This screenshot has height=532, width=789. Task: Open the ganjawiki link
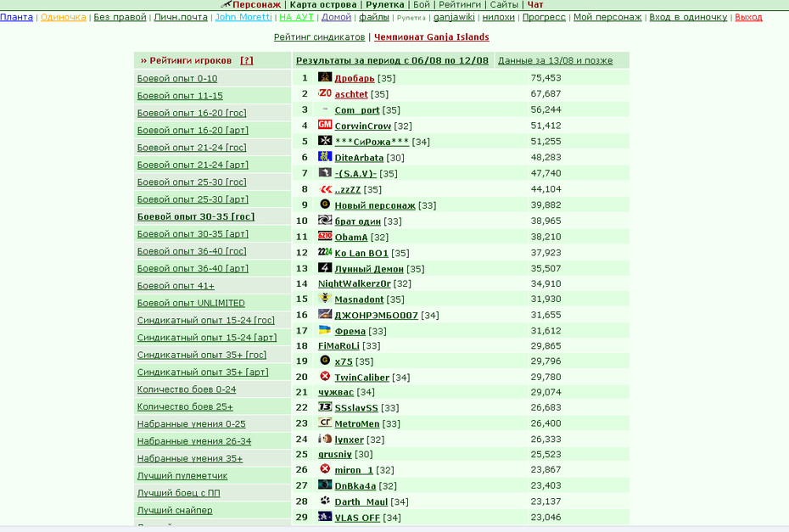(454, 17)
